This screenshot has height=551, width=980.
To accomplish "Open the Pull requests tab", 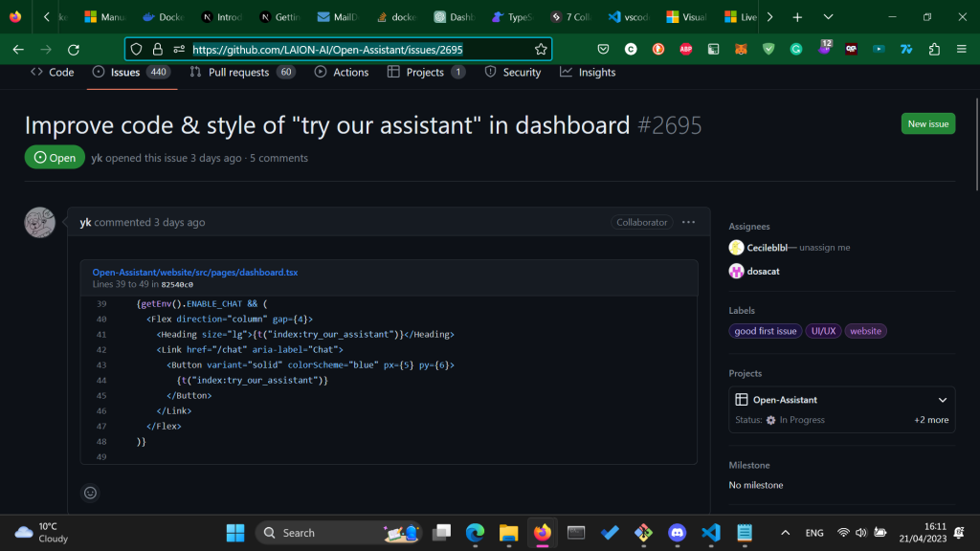I will pyautogui.click(x=242, y=73).
